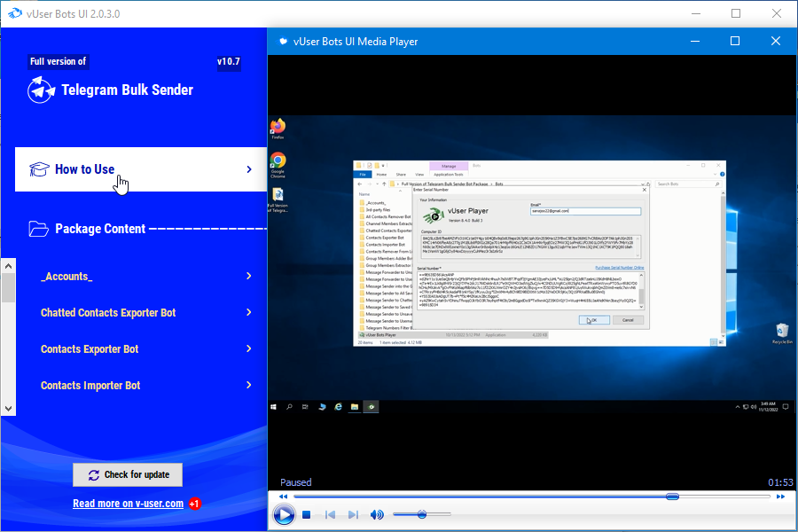Maximize the Media Player window
This screenshot has height=532, width=798.
735,42
